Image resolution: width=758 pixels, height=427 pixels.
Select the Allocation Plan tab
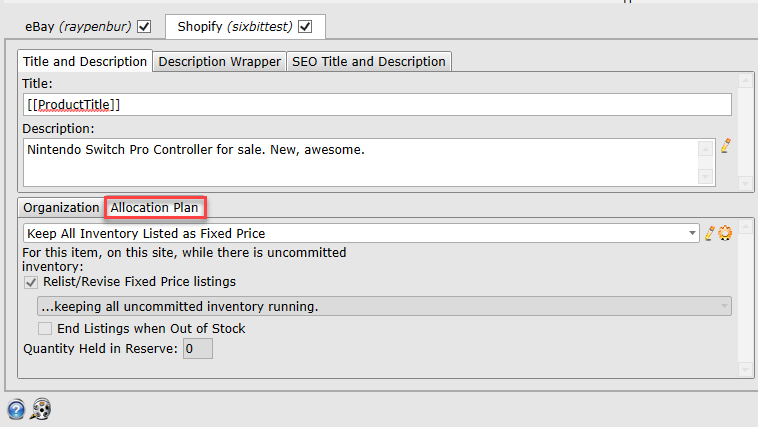coord(155,208)
